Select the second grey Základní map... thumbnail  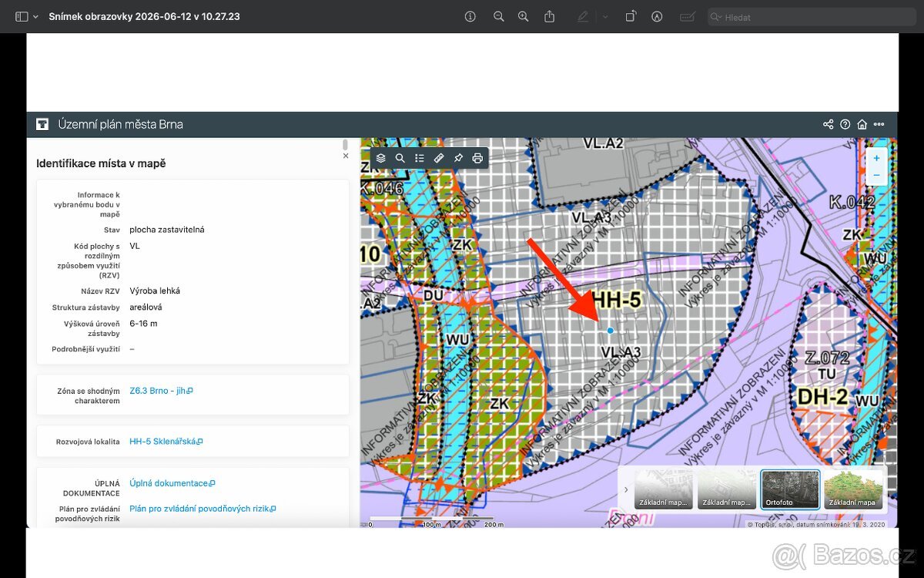pos(727,489)
